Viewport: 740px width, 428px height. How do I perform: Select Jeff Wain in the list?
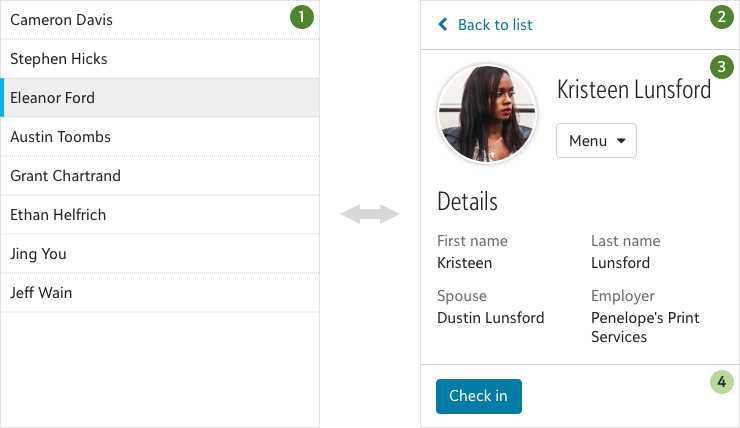click(x=160, y=293)
